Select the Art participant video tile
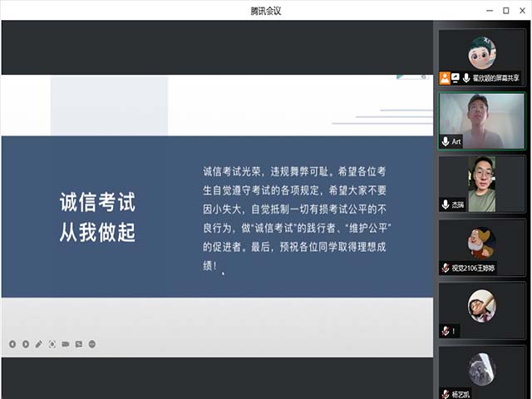This screenshot has height=399, width=532. click(x=482, y=121)
